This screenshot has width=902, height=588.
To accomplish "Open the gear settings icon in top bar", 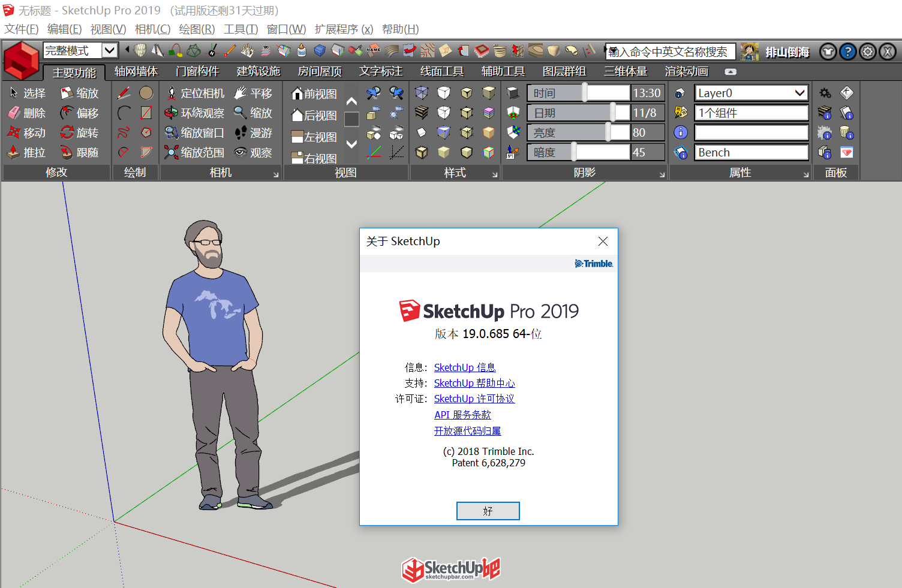I will pos(868,52).
